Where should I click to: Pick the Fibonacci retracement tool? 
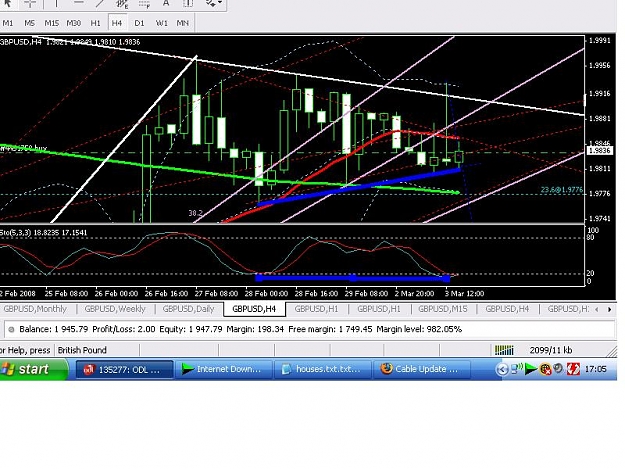click(x=144, y=4)
